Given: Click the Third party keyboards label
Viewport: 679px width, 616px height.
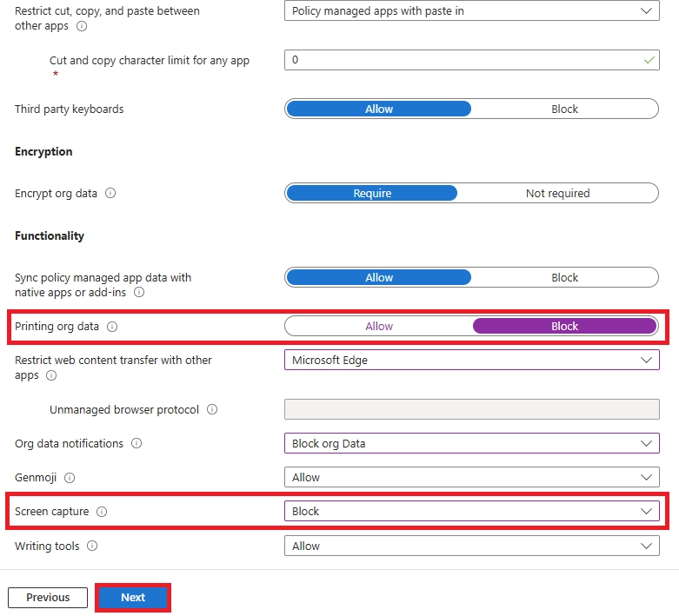Looking at the screenshot, I should 70,109.
